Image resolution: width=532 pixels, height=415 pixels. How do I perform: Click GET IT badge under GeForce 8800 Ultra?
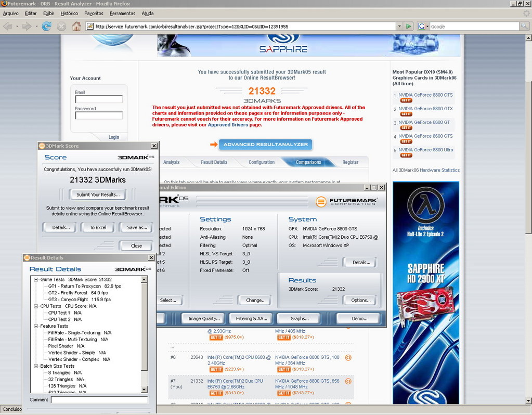point(406,155)
